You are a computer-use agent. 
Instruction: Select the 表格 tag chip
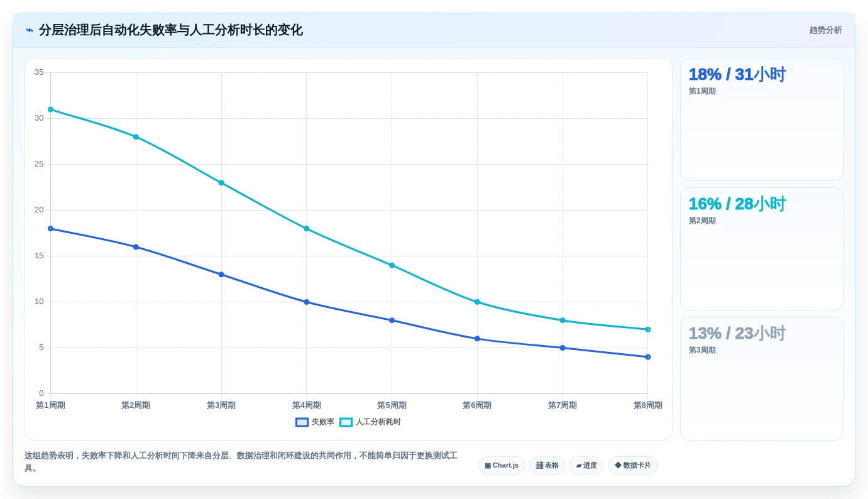[x=547, y=466]
